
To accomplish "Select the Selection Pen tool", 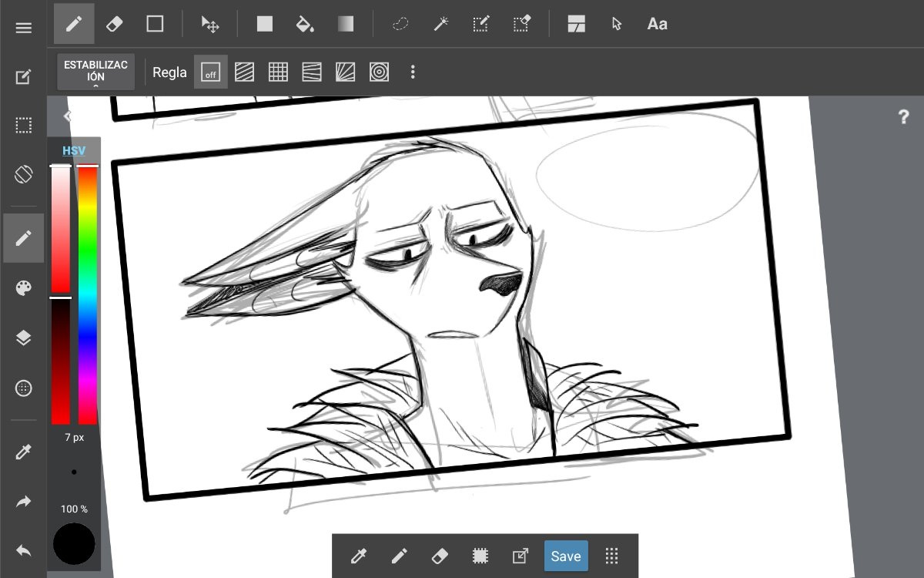I will pyautogui.click(x=481, y=24).
